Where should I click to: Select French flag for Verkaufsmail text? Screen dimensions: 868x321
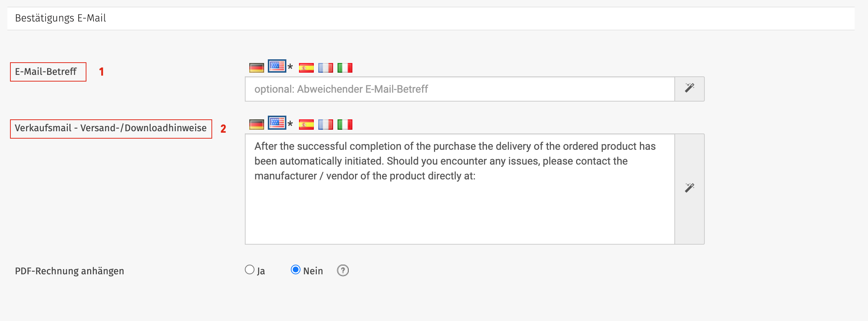(325, 125)
